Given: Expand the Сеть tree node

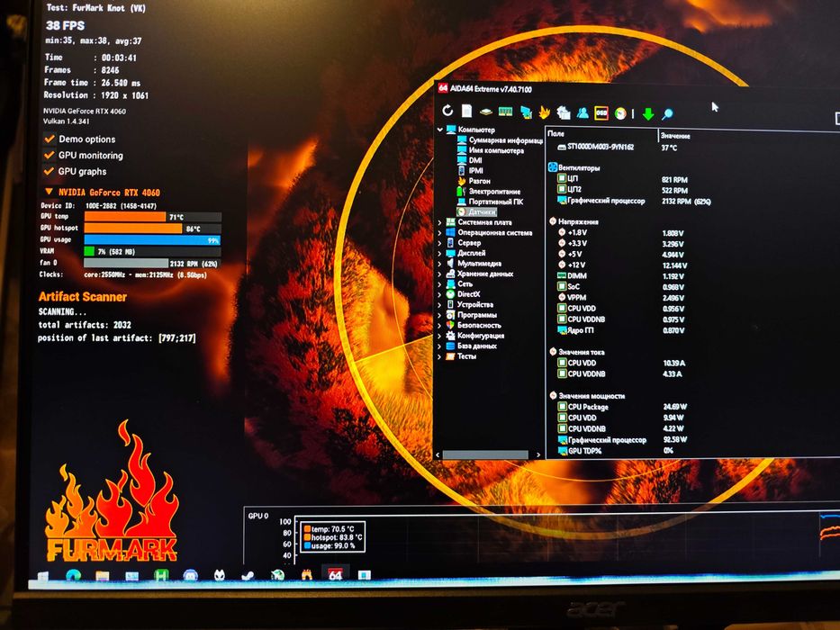Looking at the screenshot, I should [440, 283].
